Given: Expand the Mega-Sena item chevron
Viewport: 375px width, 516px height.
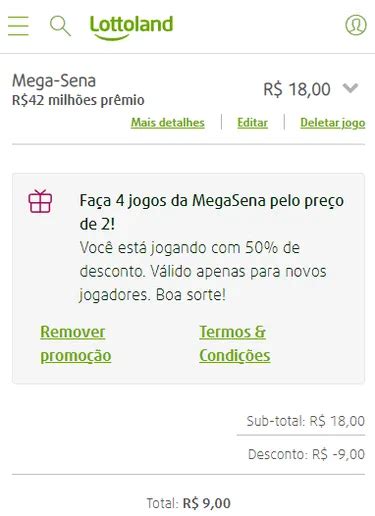Looking at the screenshot, I should click(350, 88).
